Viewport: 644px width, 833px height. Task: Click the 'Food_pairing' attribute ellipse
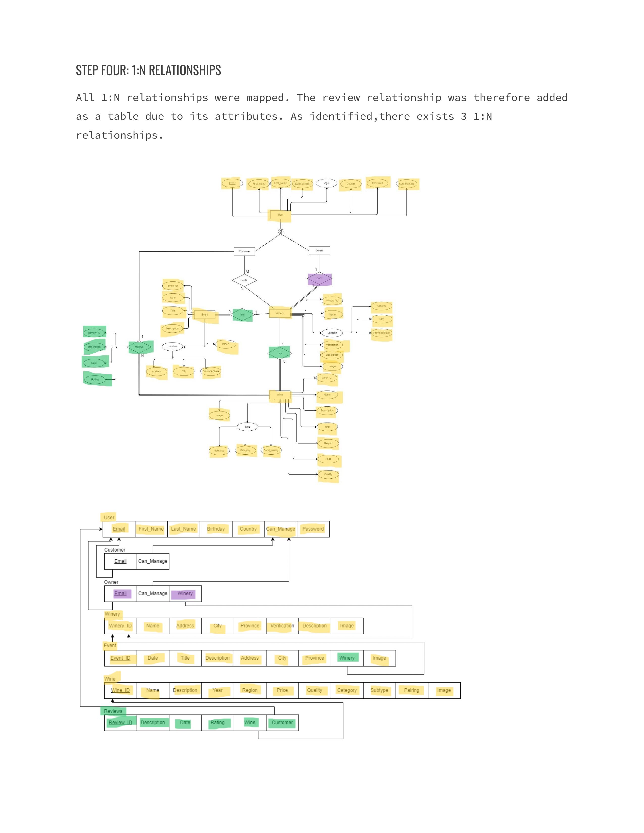coord(271,450)
